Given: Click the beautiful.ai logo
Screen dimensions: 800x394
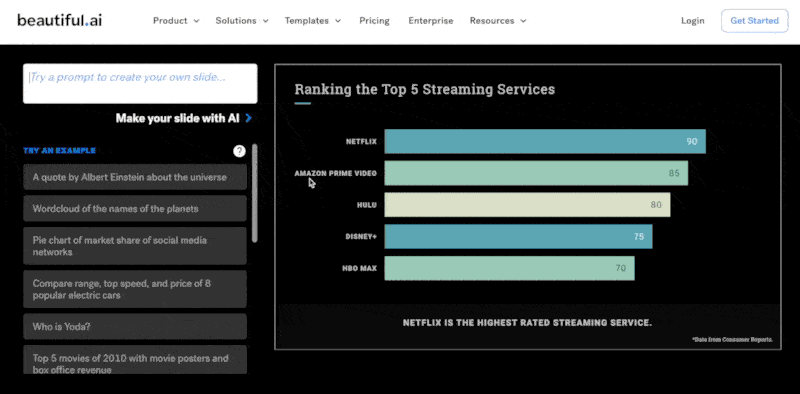Looking at the screenshot, I should click(60, 20).
